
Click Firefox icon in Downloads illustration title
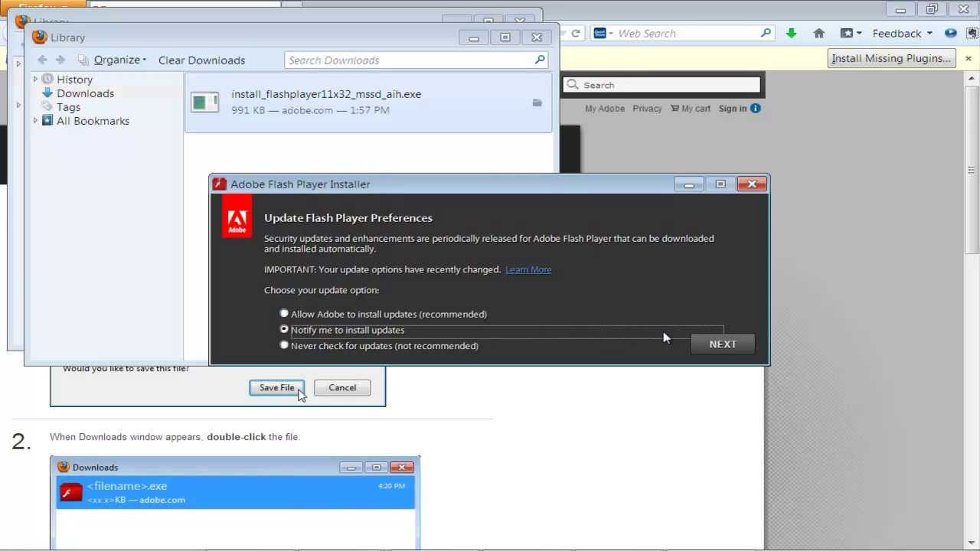coord(64,467)
